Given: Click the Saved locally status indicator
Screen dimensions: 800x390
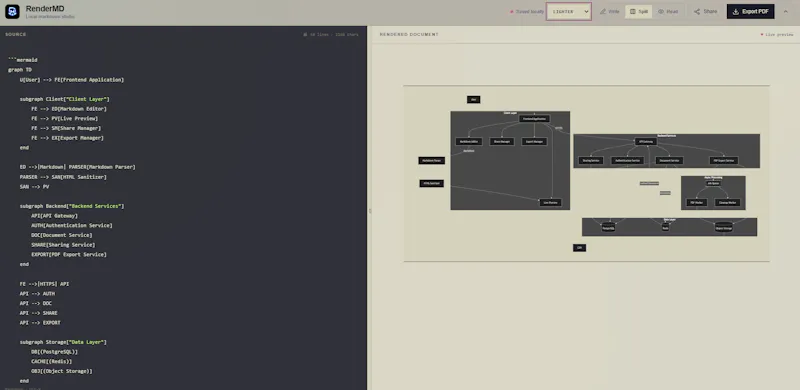Looking at the screenshot, I should 527,11.
